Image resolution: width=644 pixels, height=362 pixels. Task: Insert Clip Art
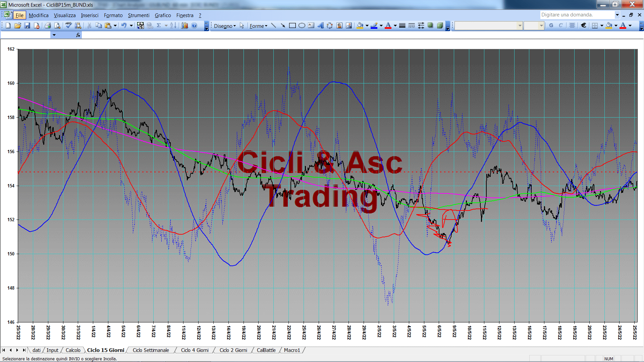(x=339, y=25)
